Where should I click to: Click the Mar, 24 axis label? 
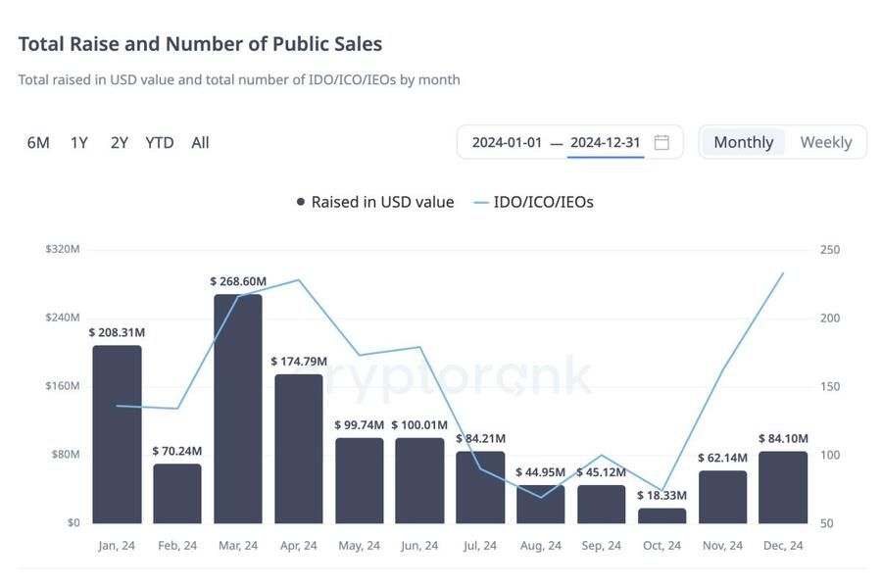point(238,545)
